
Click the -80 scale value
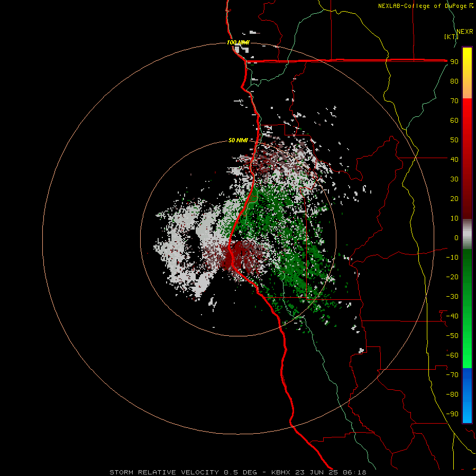tap(452, 395)
